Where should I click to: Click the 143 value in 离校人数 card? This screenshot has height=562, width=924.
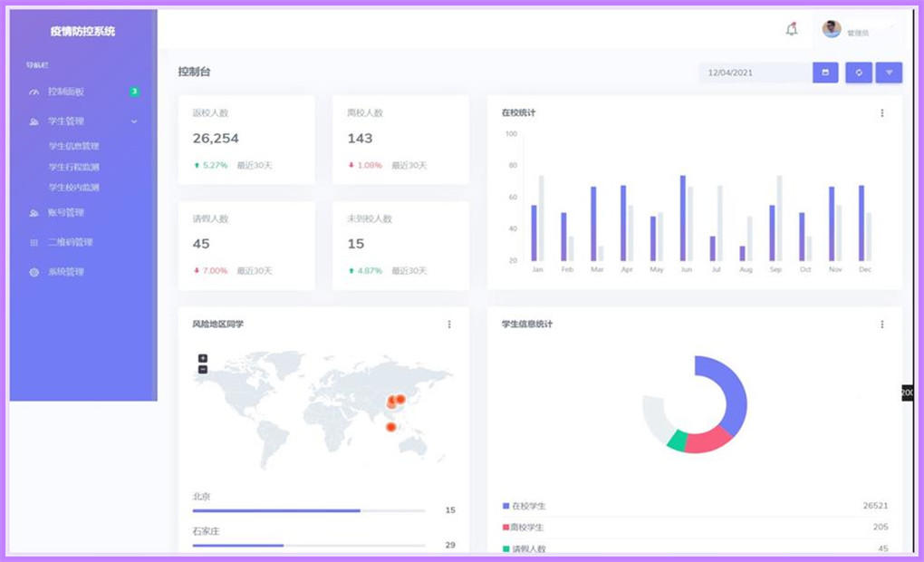[360, 139]
